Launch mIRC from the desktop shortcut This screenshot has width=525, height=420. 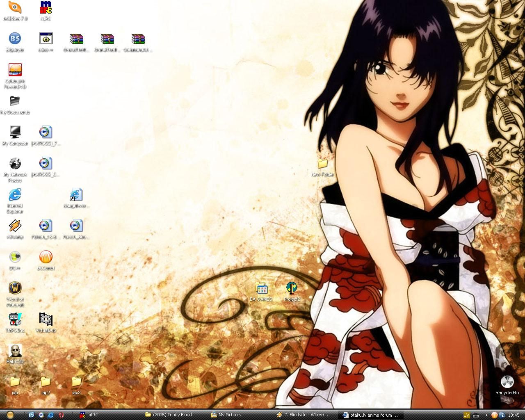tap(46, 11)
